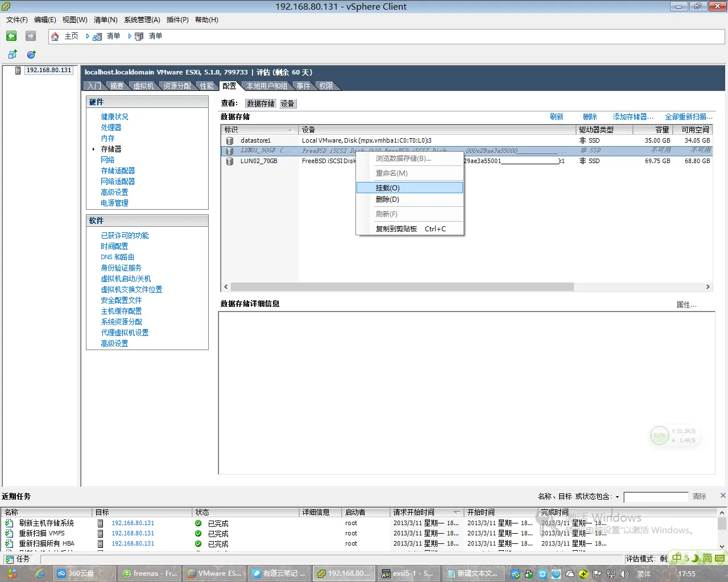
Task: Open the 编辑(E) menu
Action: [45, 20]
